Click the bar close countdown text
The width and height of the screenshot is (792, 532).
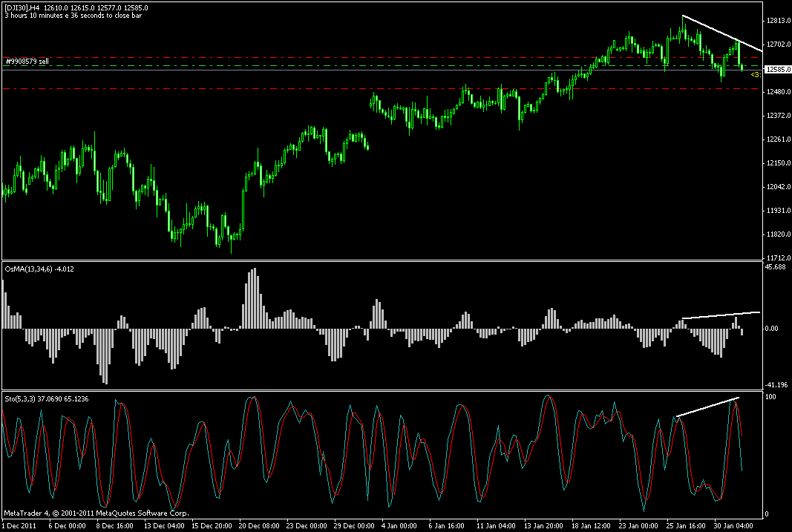(73, 16)
